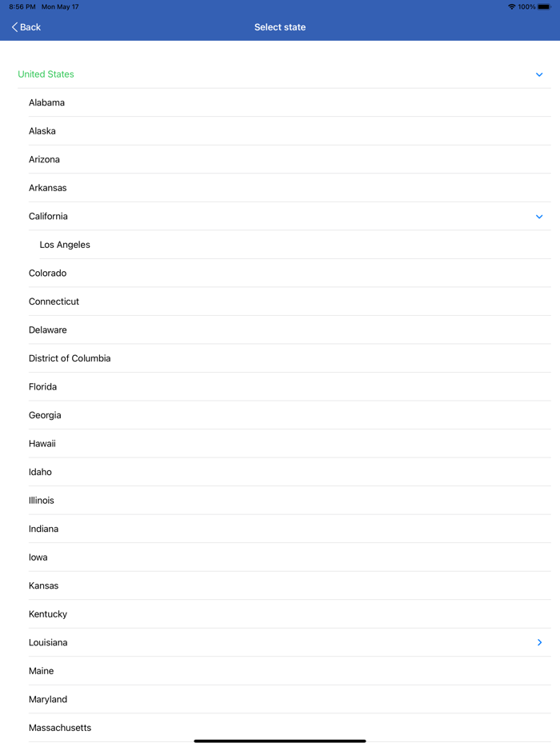
Task: Select District of Columbia
Action: [x=70, y=358]
